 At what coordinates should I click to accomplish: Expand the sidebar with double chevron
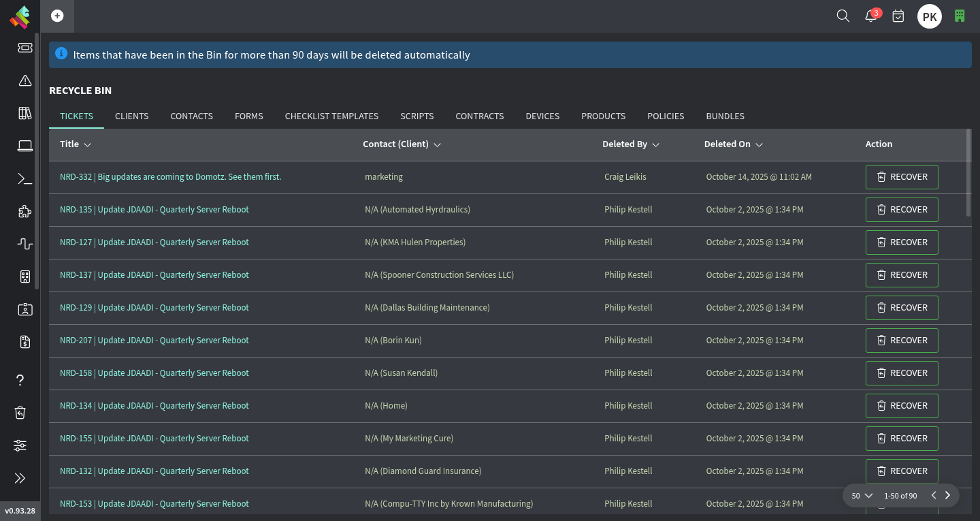pos(20,478)
